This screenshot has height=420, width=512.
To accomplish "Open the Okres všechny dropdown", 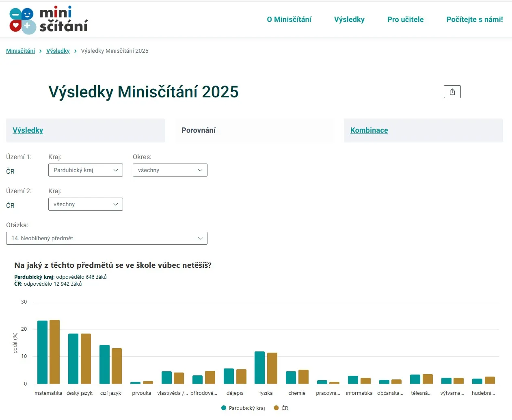I will pos(170,170).
